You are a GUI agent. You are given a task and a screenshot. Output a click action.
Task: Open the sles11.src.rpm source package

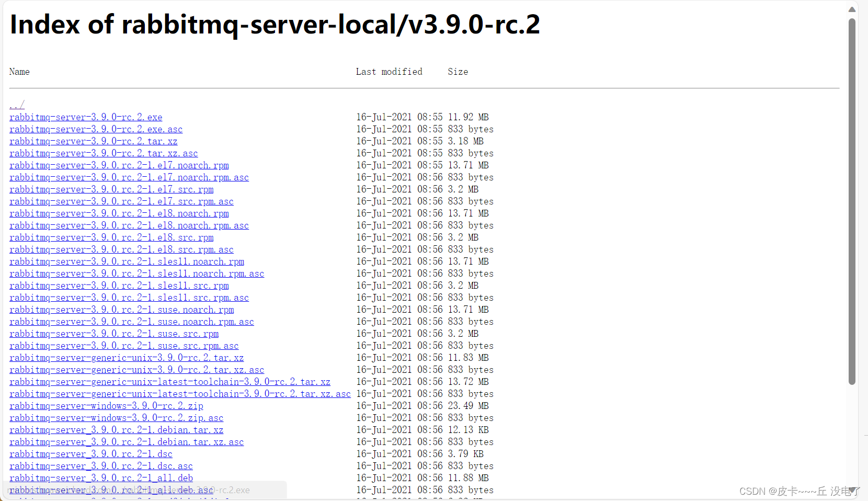(119, 286)
